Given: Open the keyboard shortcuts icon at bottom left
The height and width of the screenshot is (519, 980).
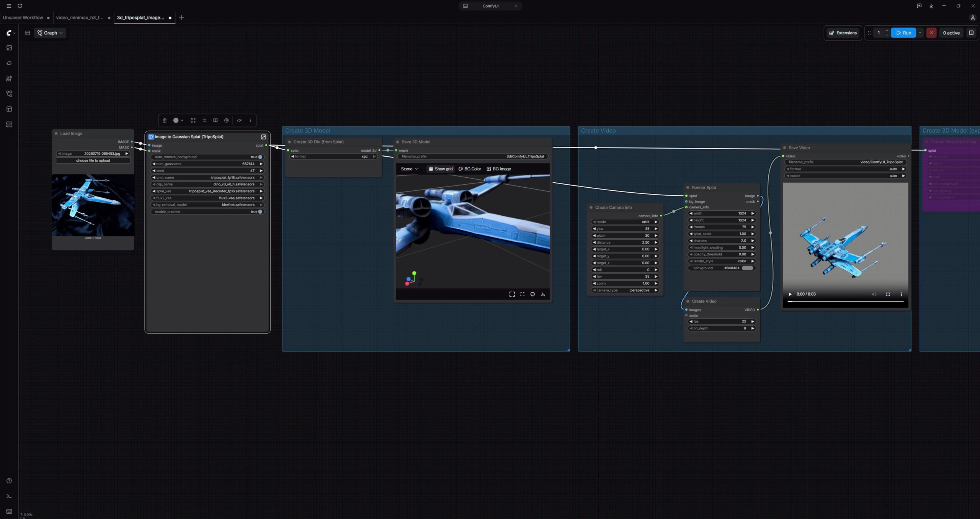Looking at the screenshot, I should [x=9, y=511].
